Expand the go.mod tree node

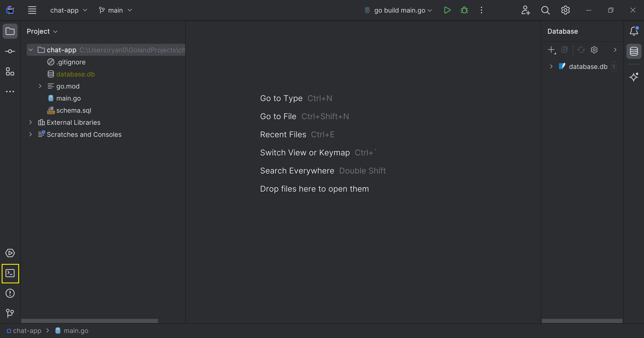coord(40,86)
